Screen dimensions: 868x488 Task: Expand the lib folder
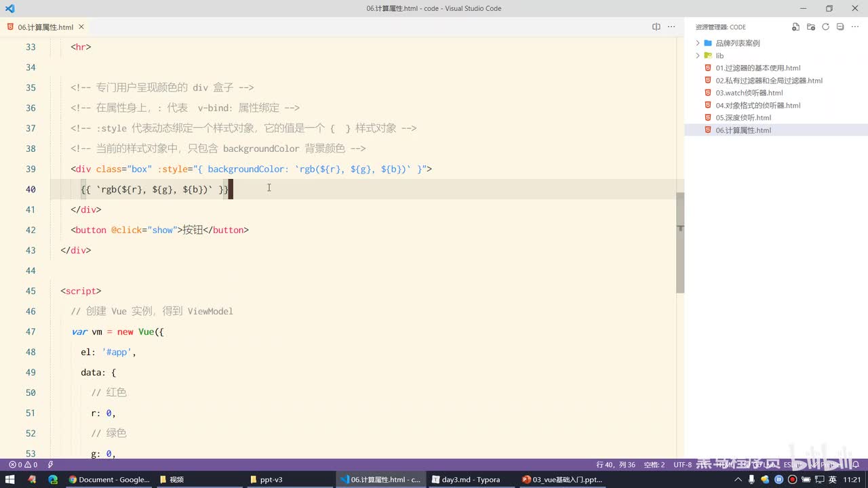pyautogui.click(x=697, y=56)
